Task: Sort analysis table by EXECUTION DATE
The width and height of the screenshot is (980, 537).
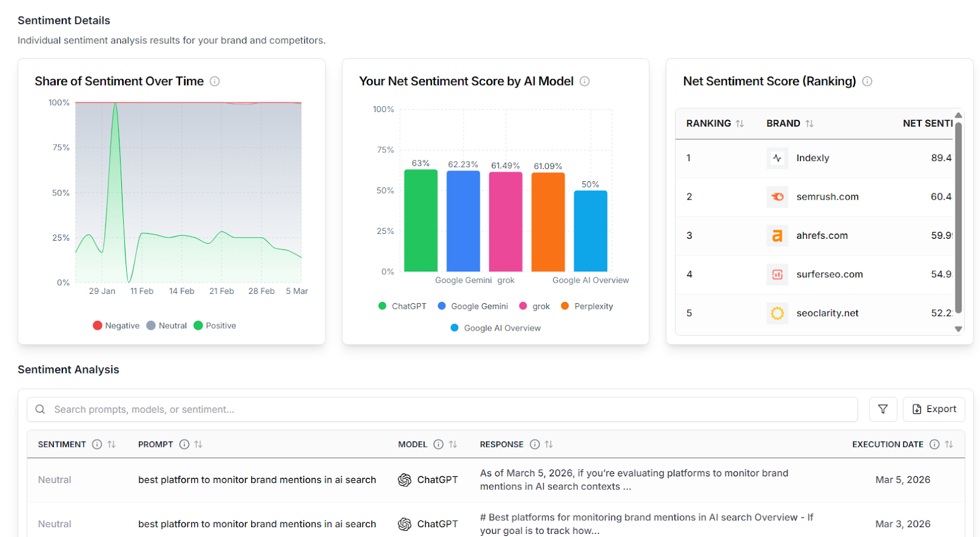Action: point(949,445)
